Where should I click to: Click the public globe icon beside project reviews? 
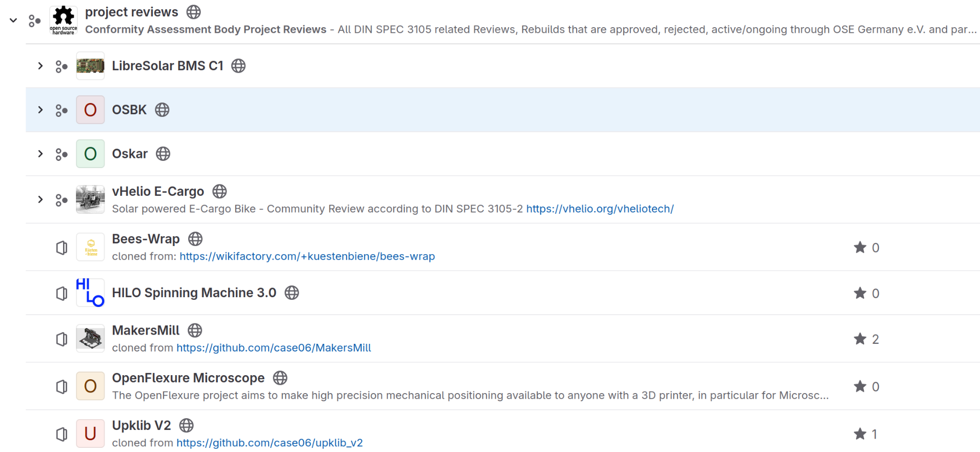point(194,12)
